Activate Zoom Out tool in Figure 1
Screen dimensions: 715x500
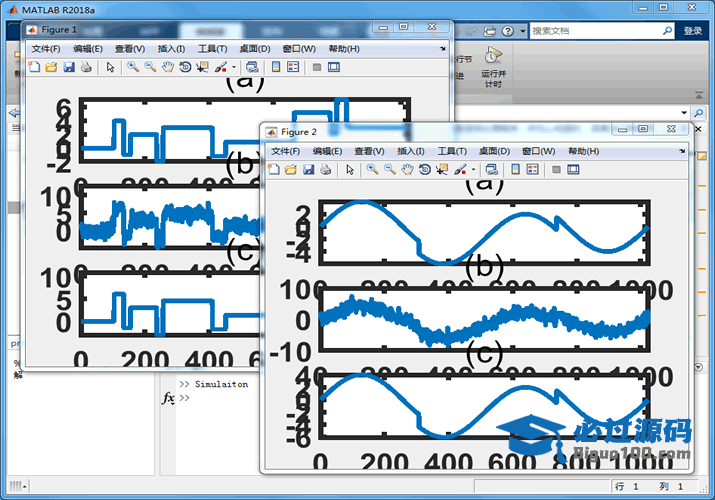point(150,67)
